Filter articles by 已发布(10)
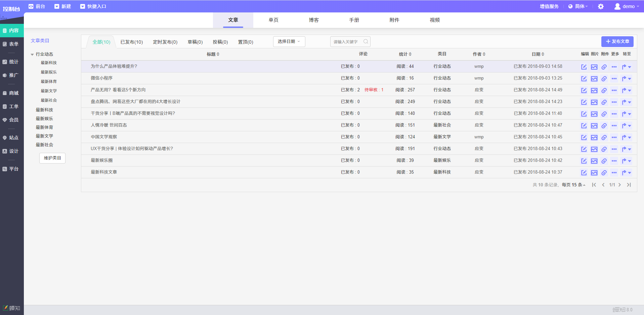The height and width of the screenshot is (315, 644). coord(131,42)
